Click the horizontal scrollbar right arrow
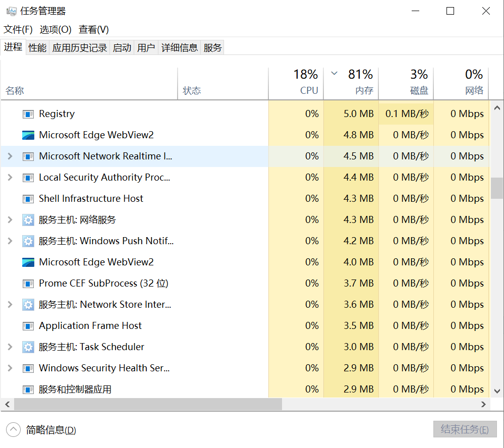Image resolution: width=504 pixels, height=448 pixels. click(x=483, y=404)
